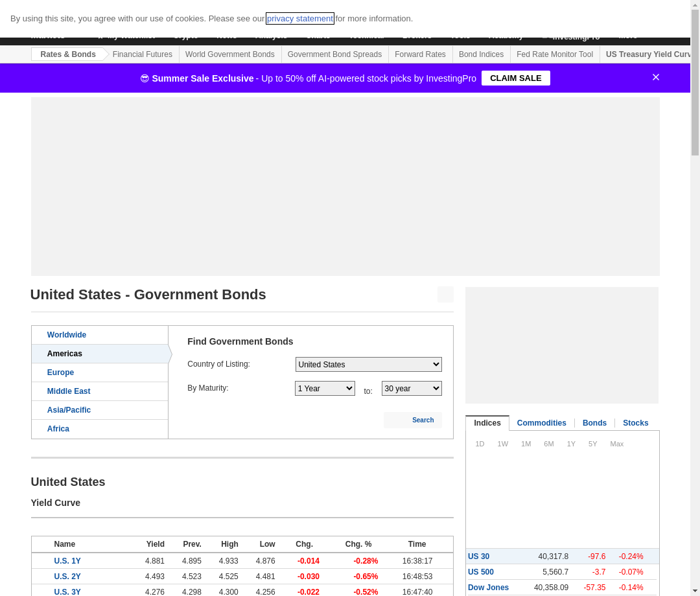
Task: Expand the 30 year maturity dropdown
Action: (x=412, y=389)
